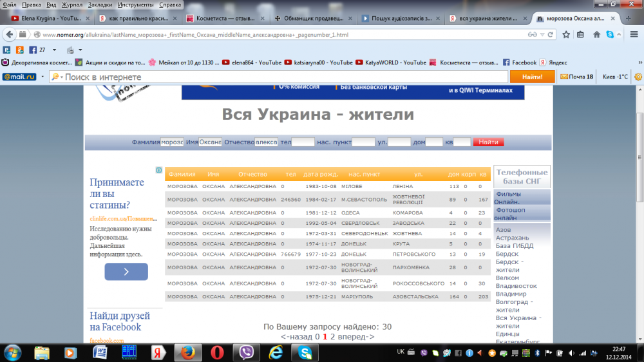Click the Фамилия input field

(172, 142)
